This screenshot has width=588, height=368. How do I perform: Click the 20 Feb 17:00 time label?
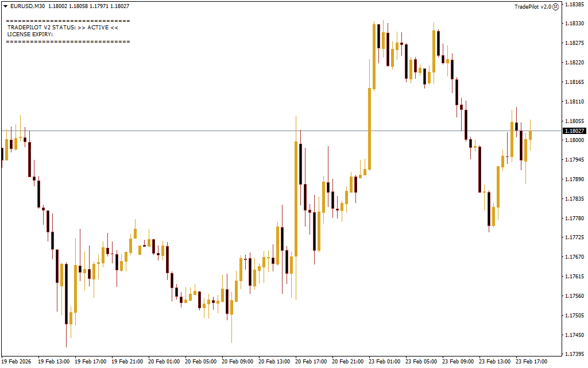[x=311, y=362]
